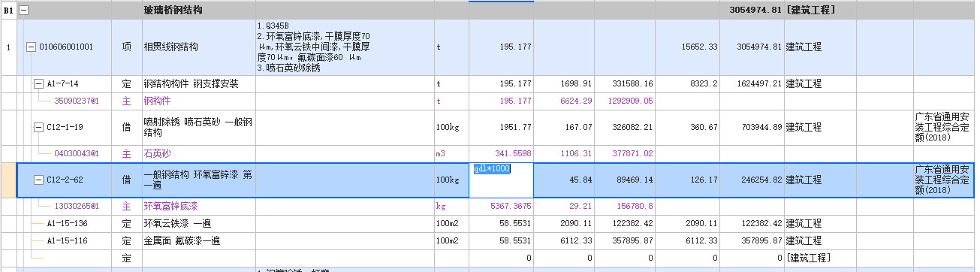Click the 借 type cell of C12-1-19
This screenshot has width=980, height=272.
point(126,127)
